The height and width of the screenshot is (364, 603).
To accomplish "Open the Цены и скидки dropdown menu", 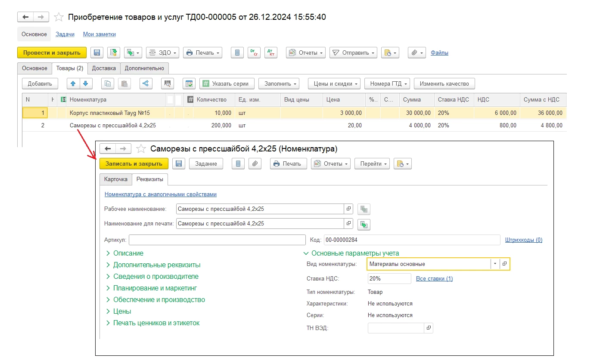I will [334, 83].
